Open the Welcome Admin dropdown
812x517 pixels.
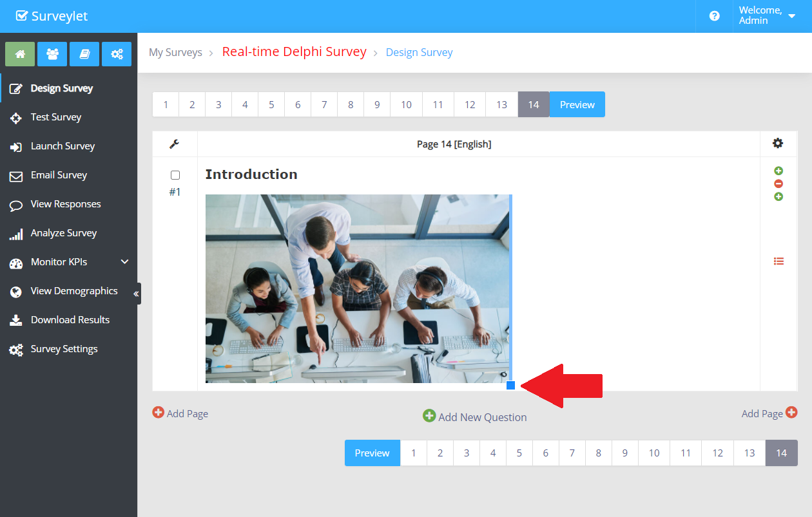click(767, 16)
